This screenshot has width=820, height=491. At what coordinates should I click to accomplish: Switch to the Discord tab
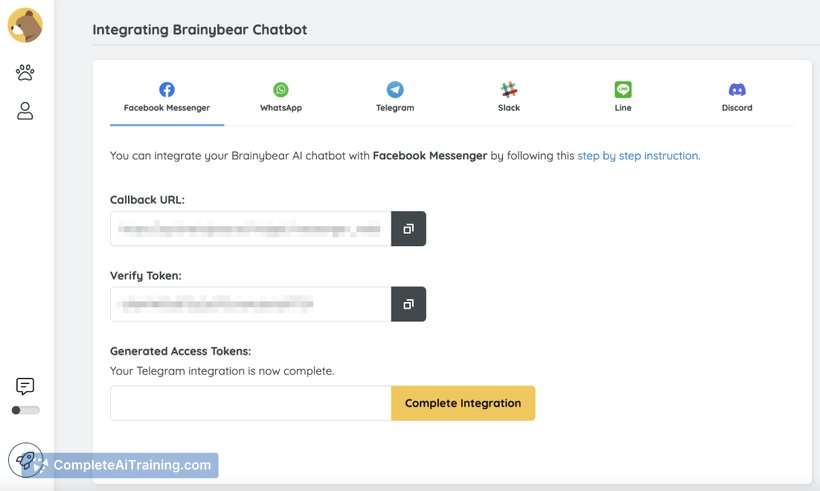737,97
